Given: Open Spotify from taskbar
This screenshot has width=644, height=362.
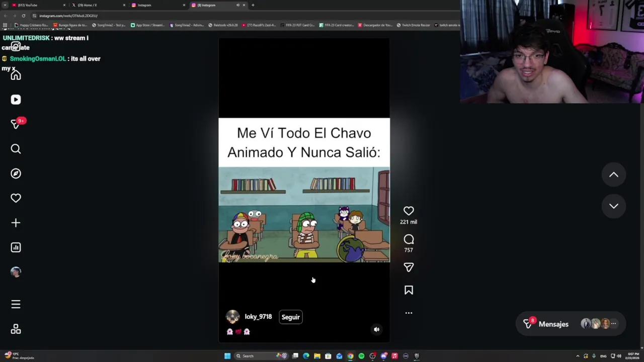Looking at the screenshot, I should 361,356.
